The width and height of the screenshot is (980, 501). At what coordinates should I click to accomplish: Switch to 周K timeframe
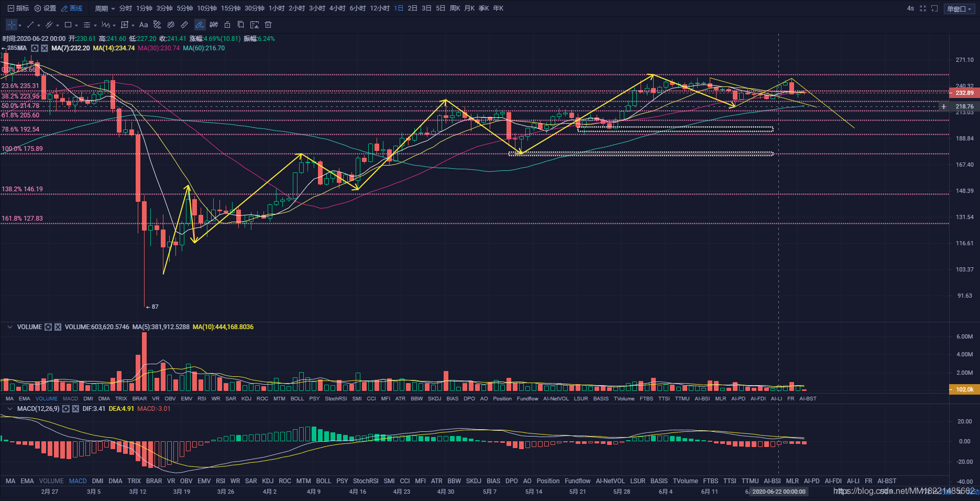[x=455, y=8]
